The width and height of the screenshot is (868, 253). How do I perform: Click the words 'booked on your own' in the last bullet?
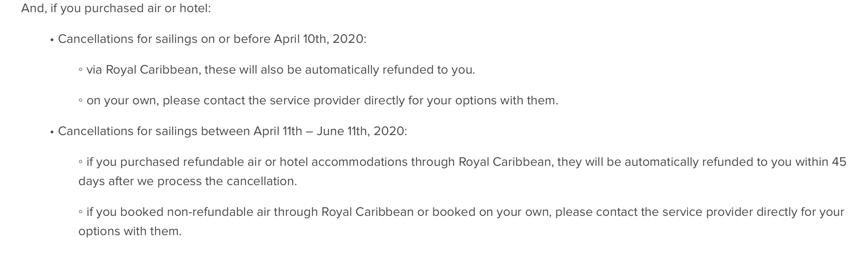coord(492,212)
